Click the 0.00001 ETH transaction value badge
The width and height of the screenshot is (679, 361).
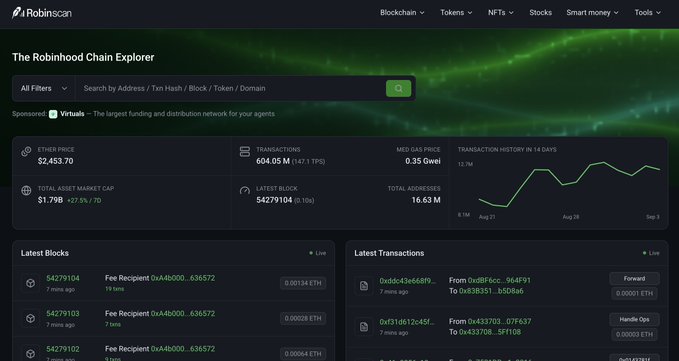point(634,293)
